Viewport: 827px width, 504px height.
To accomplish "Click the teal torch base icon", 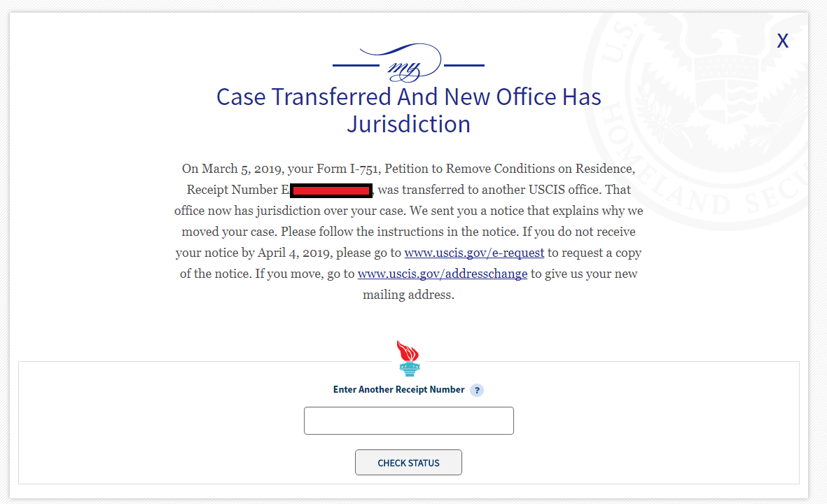I will tap(409, 368).
